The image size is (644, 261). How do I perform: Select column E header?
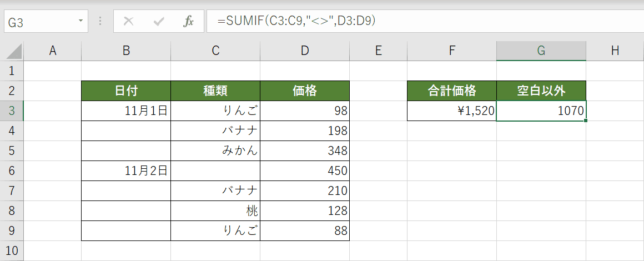pos(378,51)
